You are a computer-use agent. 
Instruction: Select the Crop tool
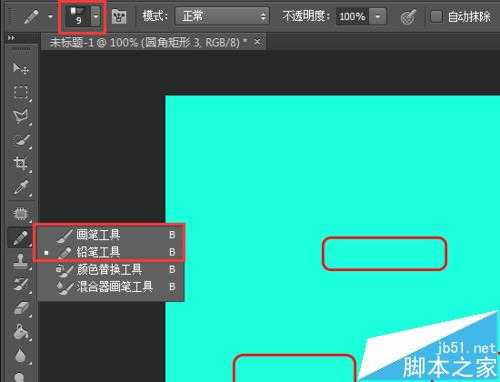click(x=21, y=164)
